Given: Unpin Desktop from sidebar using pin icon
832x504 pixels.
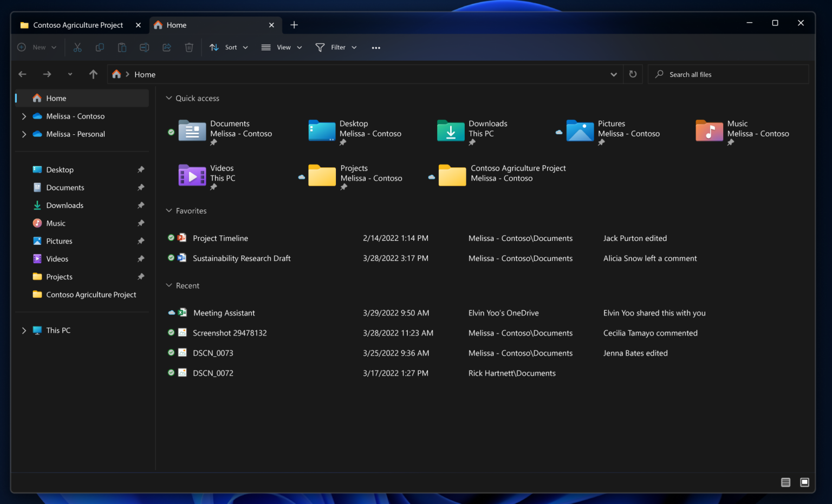Looking at the screenshot, I should pos(141,169).
